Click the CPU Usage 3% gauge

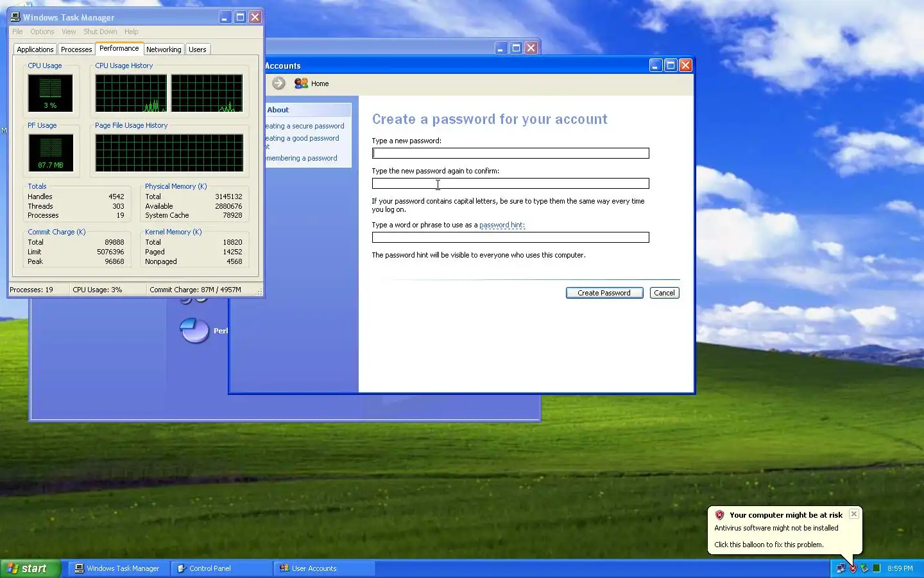(50, 93)
